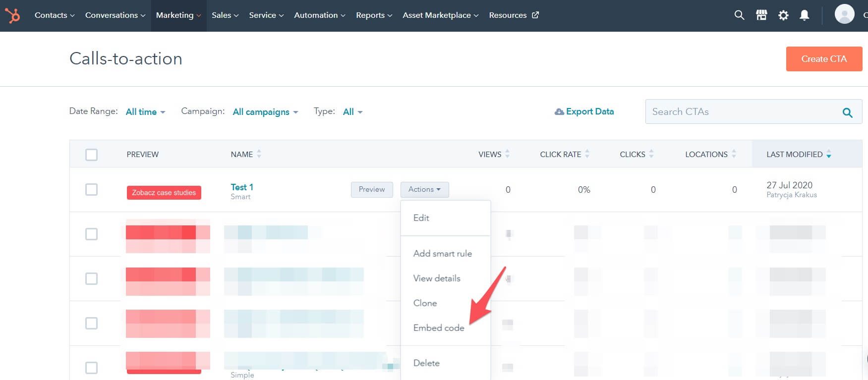Expand the Asset Marketplace menu
Image resolution: width=868 pixels, height=380 pixels.
point(441,15)
